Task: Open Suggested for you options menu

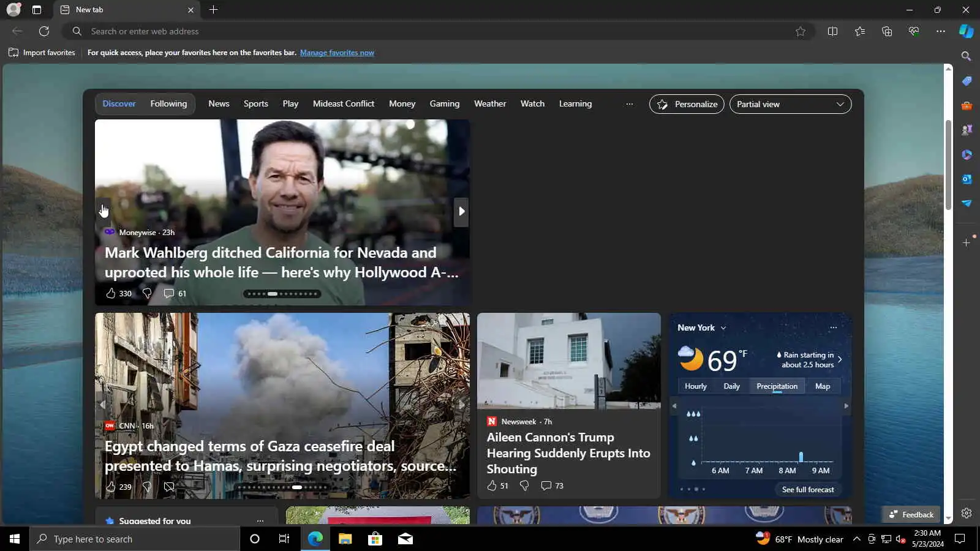Action: [260, 520]
